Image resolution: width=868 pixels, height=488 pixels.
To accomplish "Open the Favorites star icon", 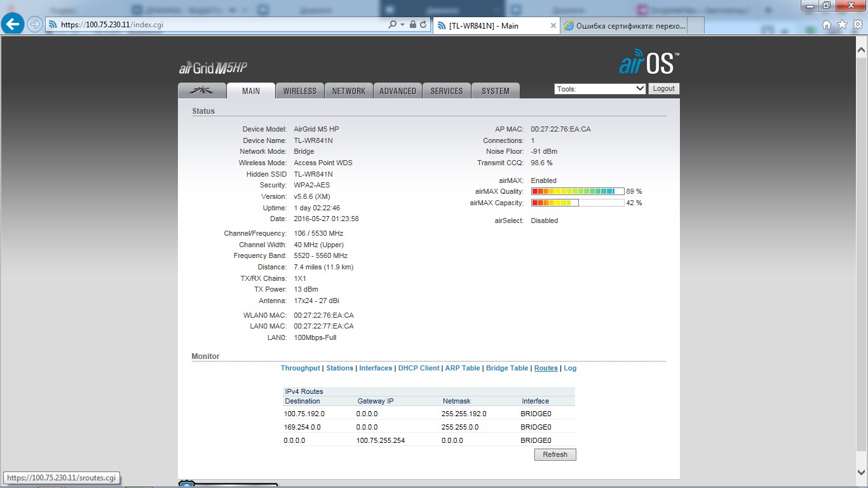I will point(842,24).
